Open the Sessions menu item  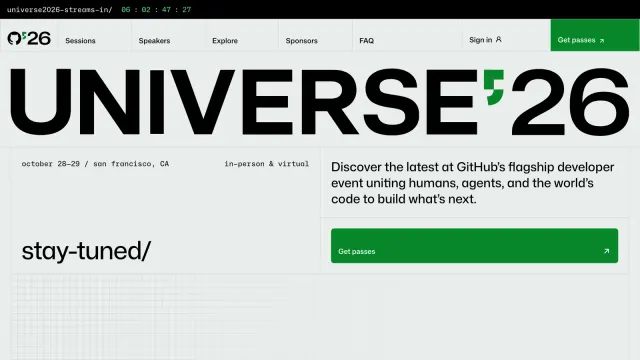(x=80, y=41)
